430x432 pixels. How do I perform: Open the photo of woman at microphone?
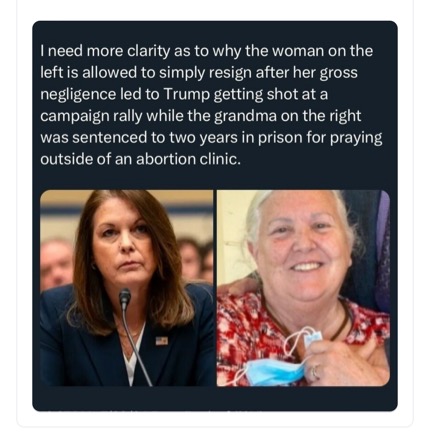[x=127, y=288]
